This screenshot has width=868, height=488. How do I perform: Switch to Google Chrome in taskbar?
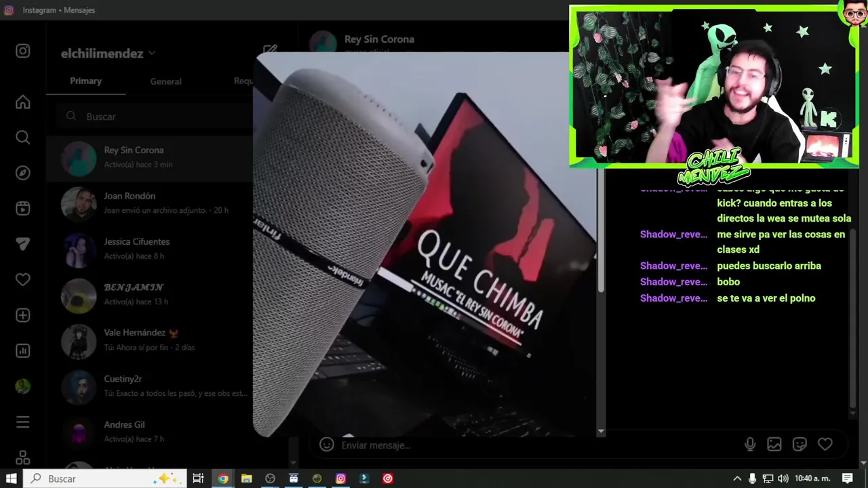pyautogui.click(x=222, y=479)
